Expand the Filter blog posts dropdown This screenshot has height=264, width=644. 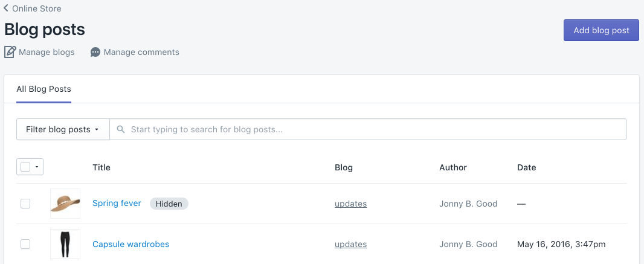pos(63,129)
